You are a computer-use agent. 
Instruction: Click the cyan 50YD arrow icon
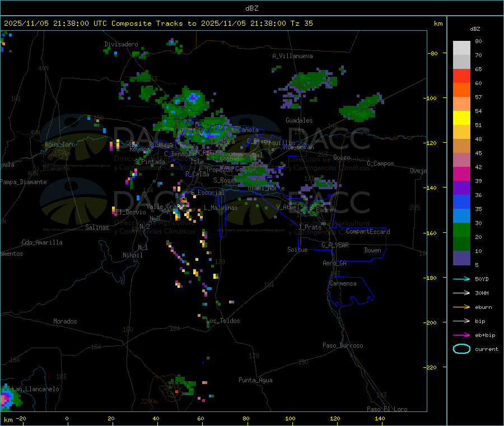pos(461,279)
